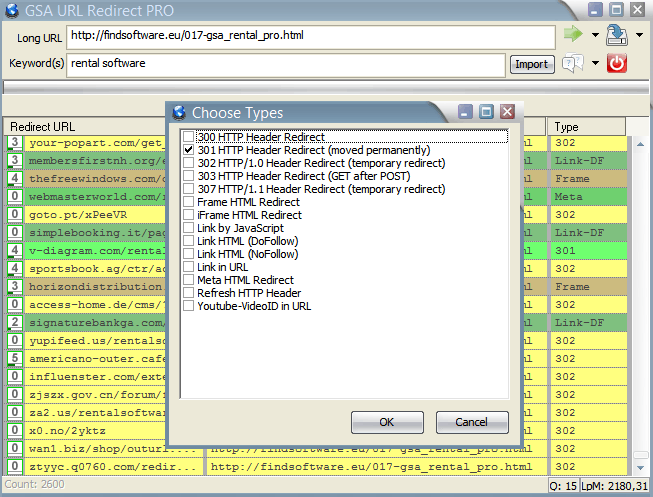
Task: Enable Frame HTML Redirect type
Action: (x=189, y=202)
